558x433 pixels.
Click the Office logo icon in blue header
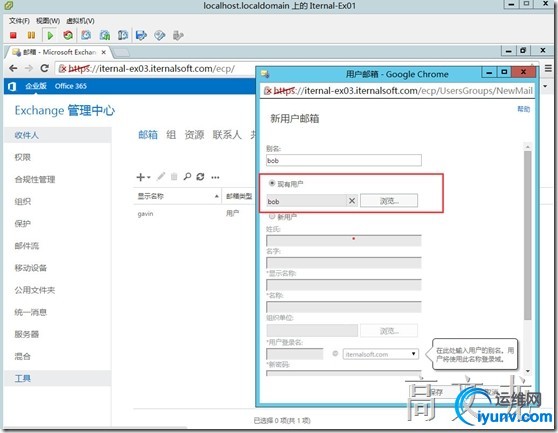[12, 86]
